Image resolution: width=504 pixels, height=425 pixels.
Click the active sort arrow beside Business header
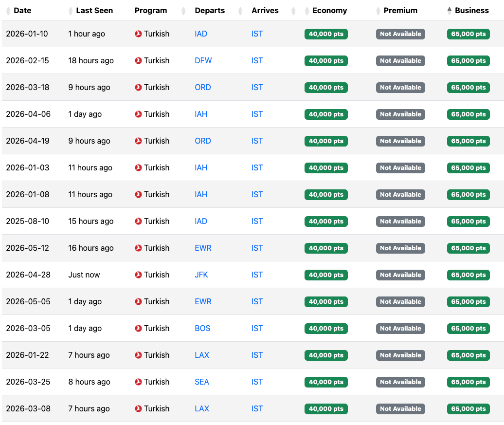click(450, 11)
